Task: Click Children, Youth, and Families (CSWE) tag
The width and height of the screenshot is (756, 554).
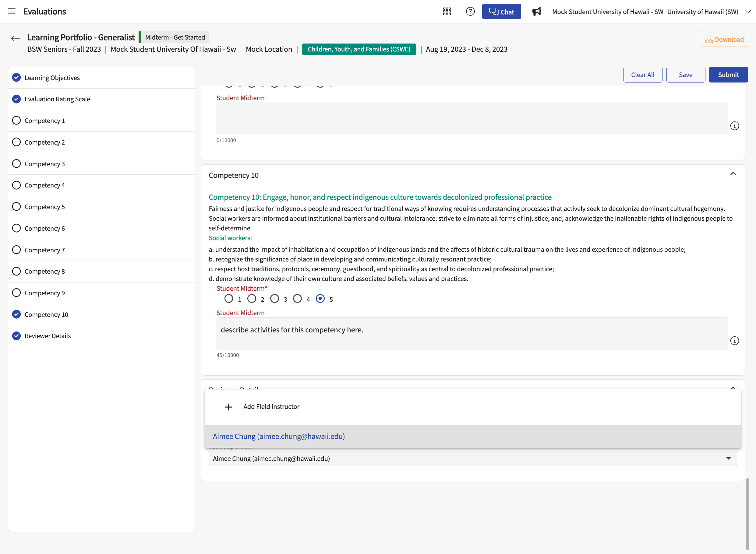Action: point(359,49)
